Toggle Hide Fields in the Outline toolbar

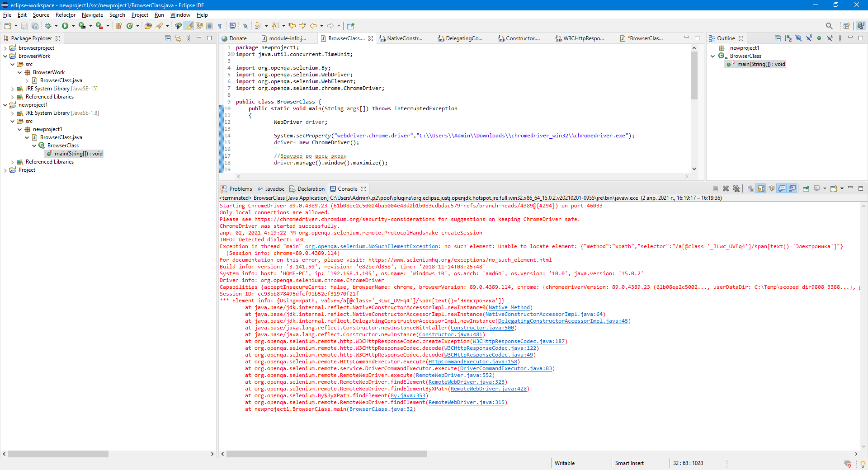point(798,38)
